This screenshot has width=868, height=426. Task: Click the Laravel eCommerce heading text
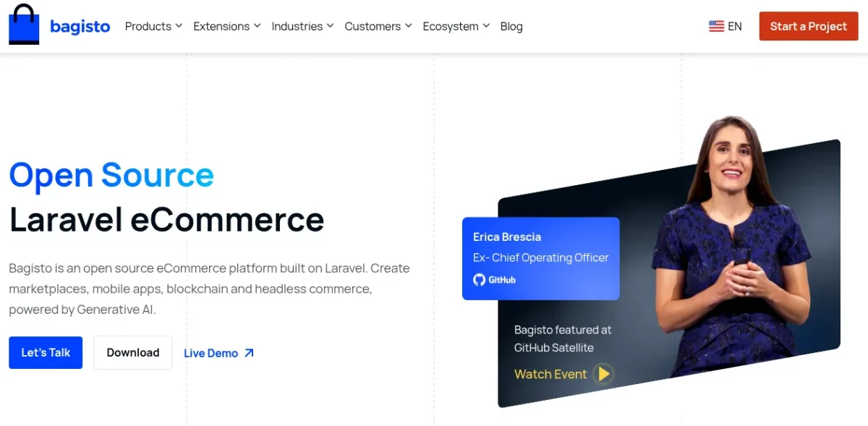click(x=166, y=219)
